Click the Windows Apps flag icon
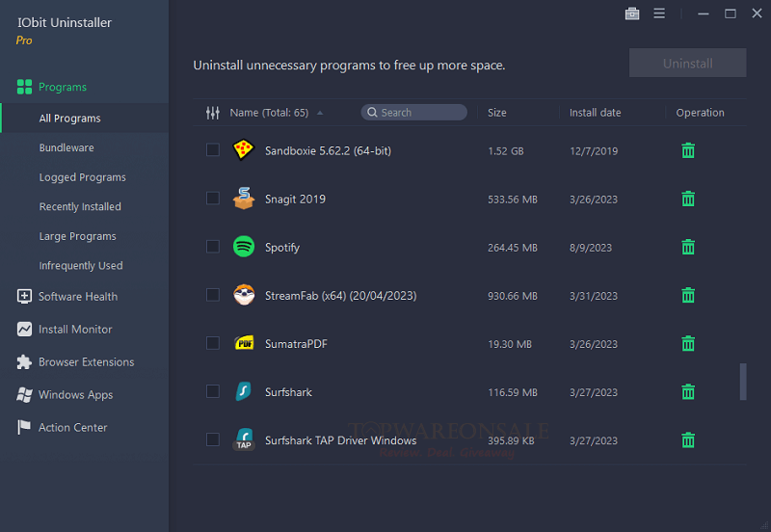This screenshot has height=532, width=771. (x=24, y=395)
